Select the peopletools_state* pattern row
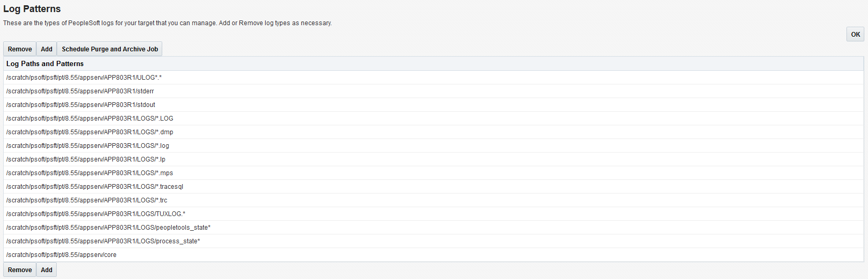Screen dimensions: 868x279 tap(108, 228)
